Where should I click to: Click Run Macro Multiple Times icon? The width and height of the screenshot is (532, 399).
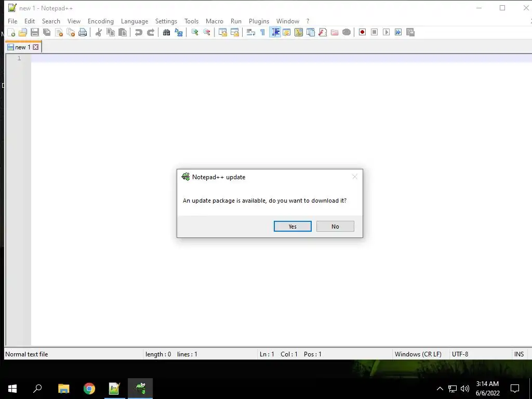point(398,32)
